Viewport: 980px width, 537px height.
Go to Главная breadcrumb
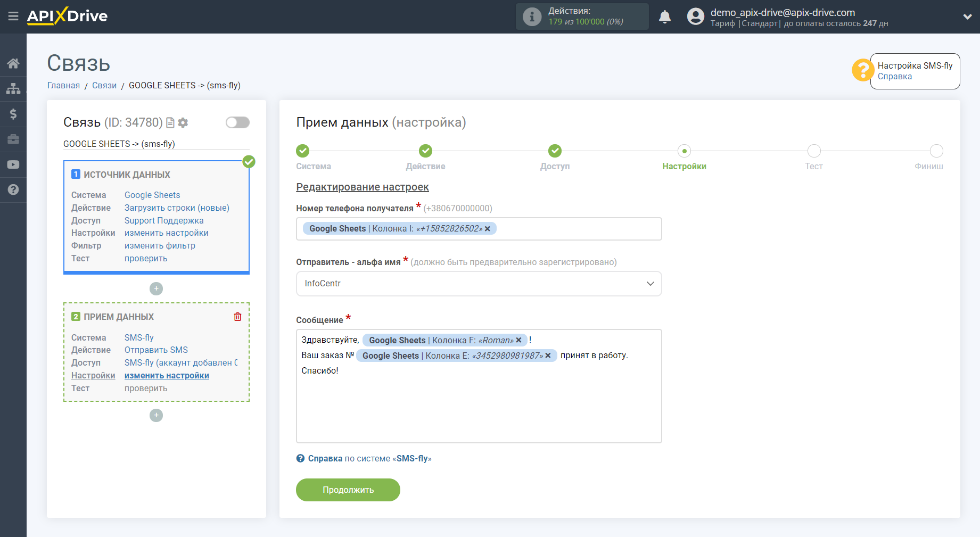(63, 85)
